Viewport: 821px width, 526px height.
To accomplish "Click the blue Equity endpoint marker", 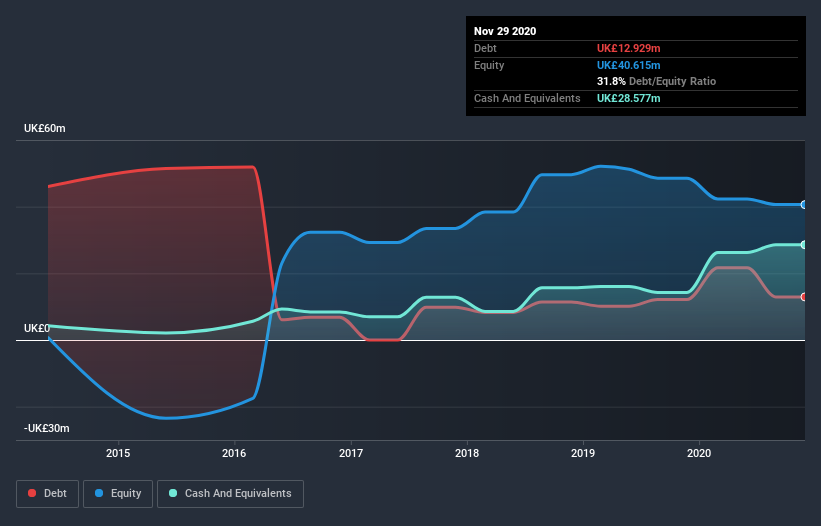I will 804,205.
